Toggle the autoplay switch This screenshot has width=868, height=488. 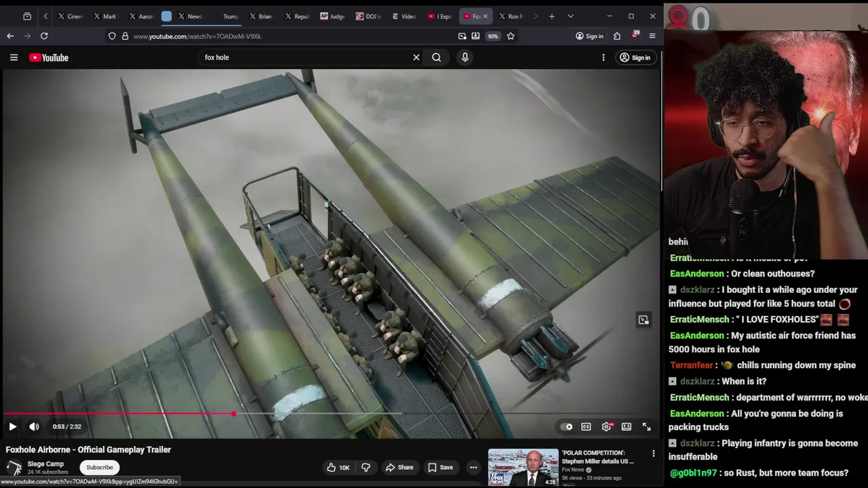pyautogui.click(x=566, y=426)
